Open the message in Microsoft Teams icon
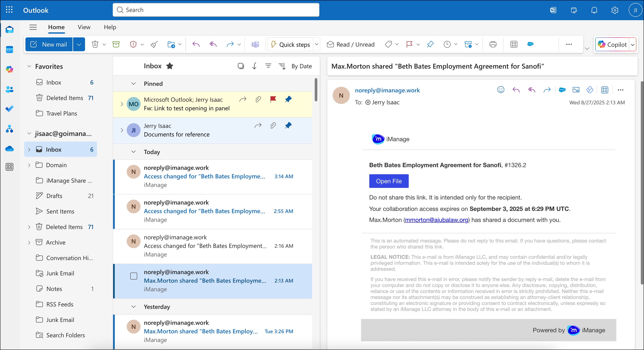 tap(255, 44)
